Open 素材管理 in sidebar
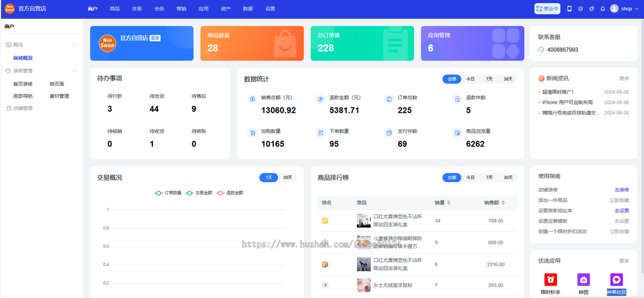 59,96
